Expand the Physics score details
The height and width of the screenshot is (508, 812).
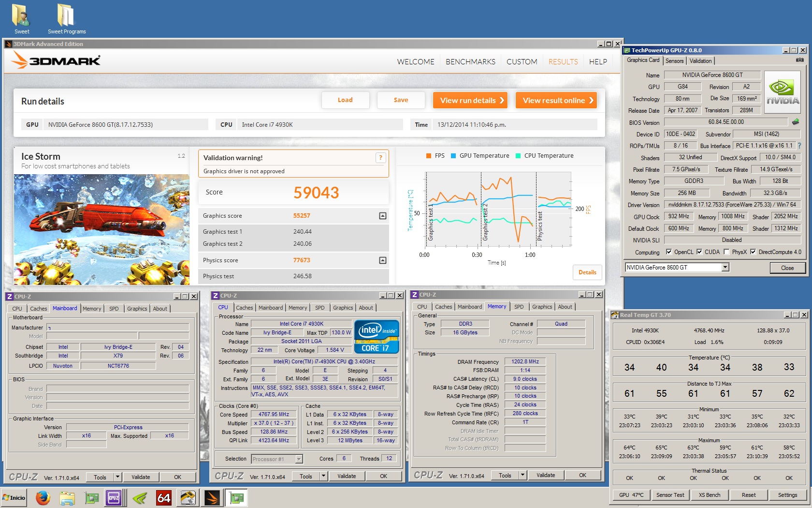click(383, 260)
